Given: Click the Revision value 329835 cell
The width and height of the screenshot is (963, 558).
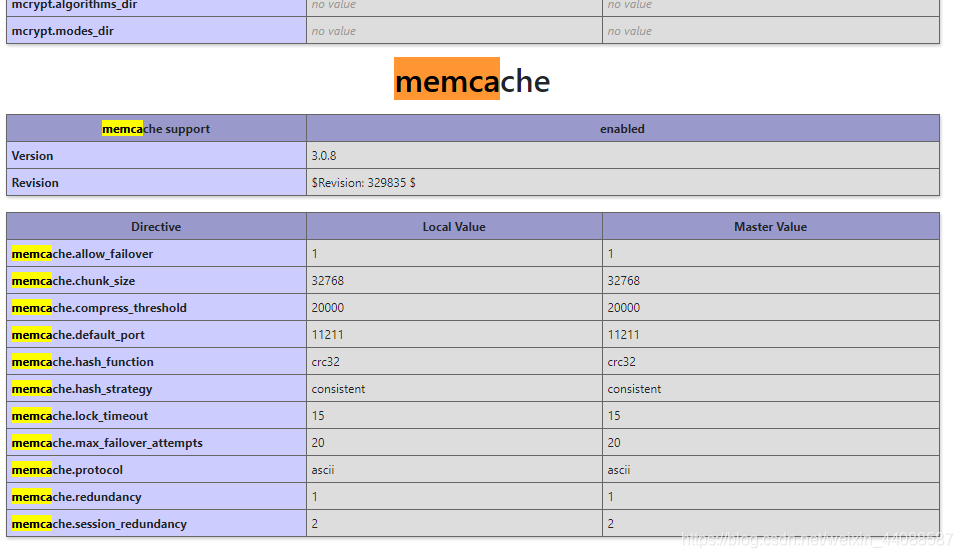Looking at the screenshot, I should (x=363, y=183).
